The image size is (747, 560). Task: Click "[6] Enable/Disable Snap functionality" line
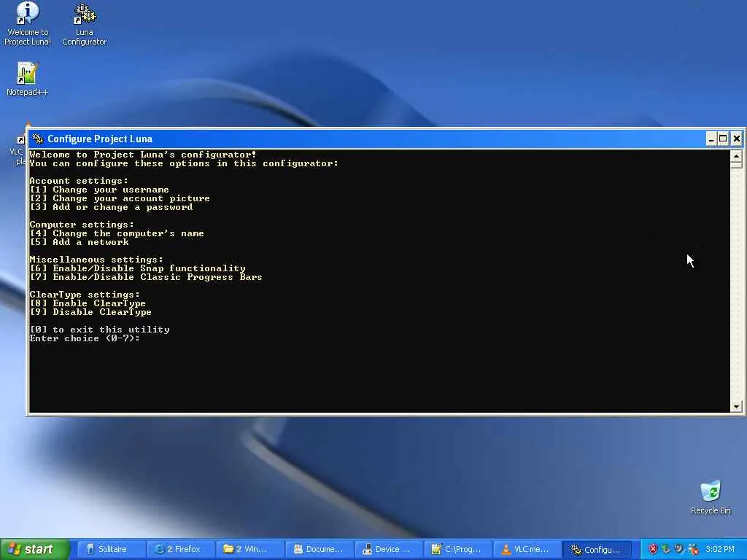[137, 268]
